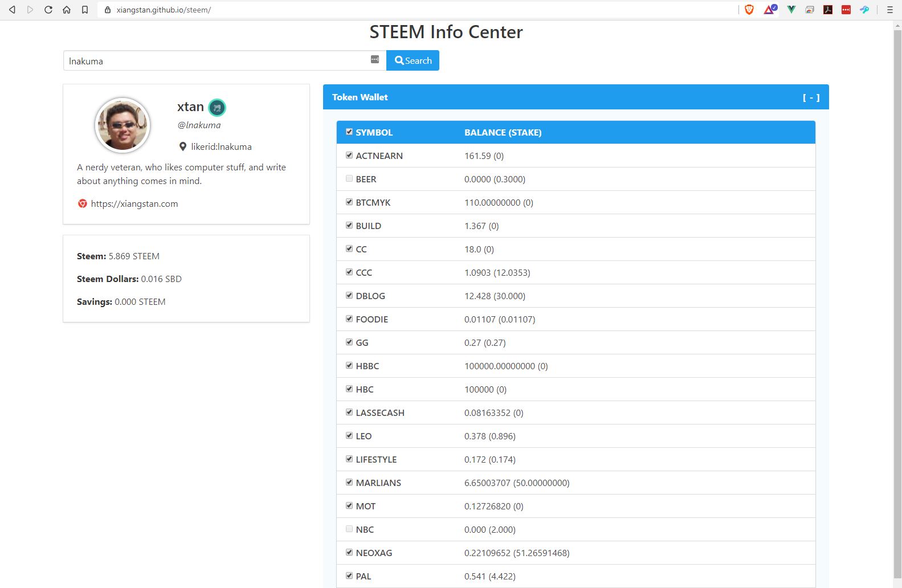Viewport: 902px width, 588px height.
Task: Open Adobe Acrobat extension
Action: pos(828,10)
